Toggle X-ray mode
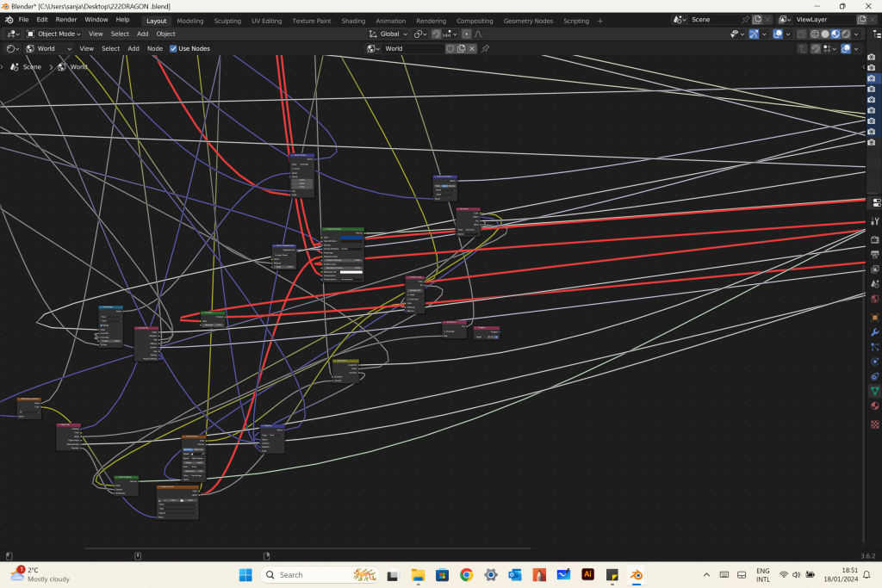 [x=802, y=34]
